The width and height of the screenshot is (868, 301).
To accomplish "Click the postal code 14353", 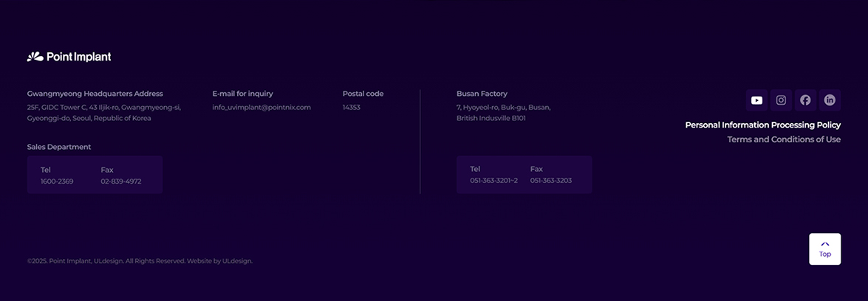I will [x=352, y=107].
